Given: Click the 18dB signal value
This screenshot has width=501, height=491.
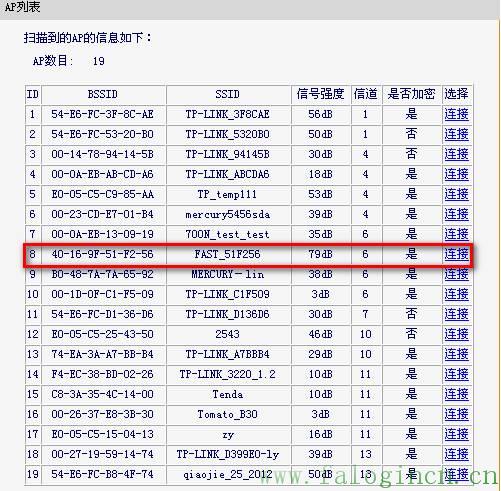Looking at the screenshot, I should (x=320, y=174).
